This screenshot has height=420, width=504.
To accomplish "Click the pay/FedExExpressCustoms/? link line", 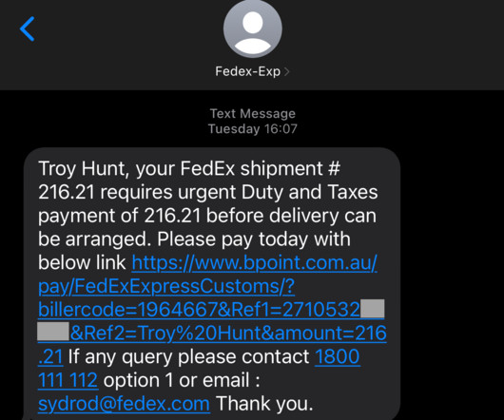I will pos(166,286).
